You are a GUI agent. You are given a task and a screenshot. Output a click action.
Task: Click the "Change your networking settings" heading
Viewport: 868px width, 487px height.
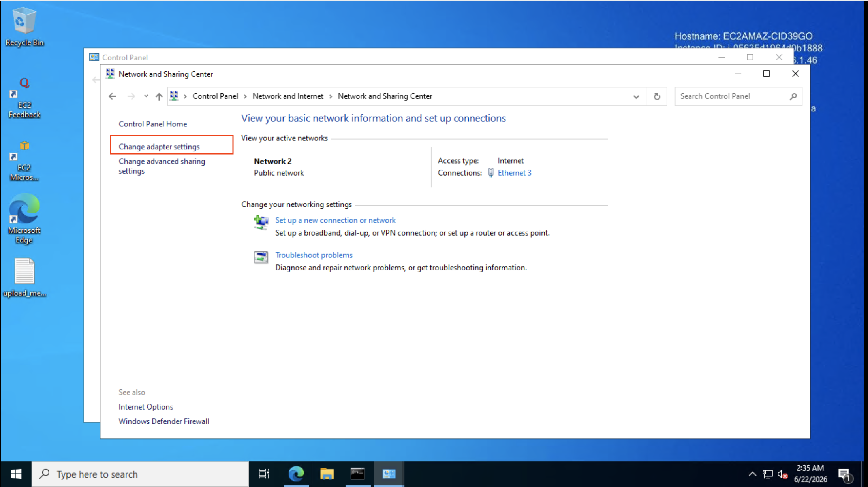click(x=297, y=204)
